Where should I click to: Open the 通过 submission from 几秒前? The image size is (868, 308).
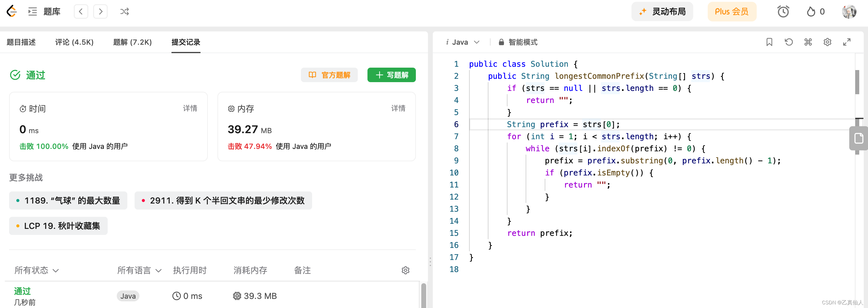coord(22,291)
